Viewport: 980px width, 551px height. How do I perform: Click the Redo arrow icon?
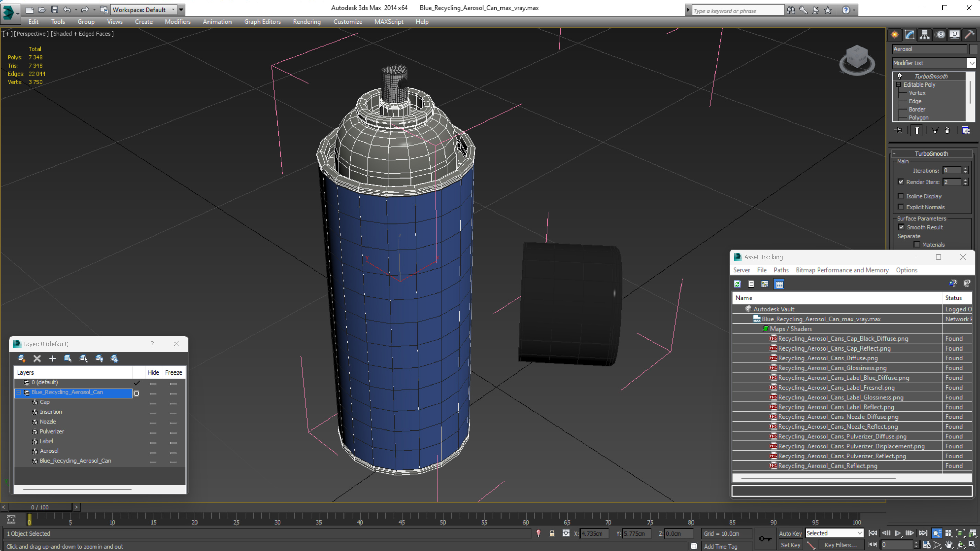click(x=85, y=10)
